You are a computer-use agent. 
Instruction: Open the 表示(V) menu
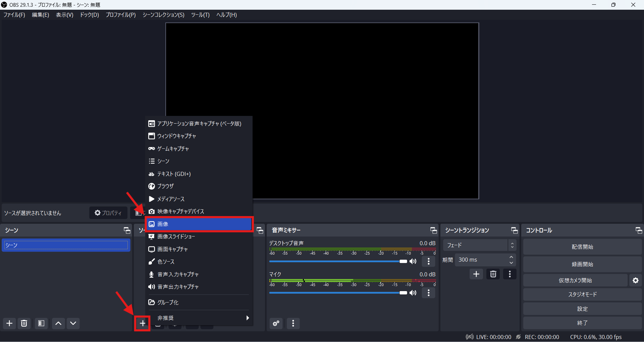[64, 15]
